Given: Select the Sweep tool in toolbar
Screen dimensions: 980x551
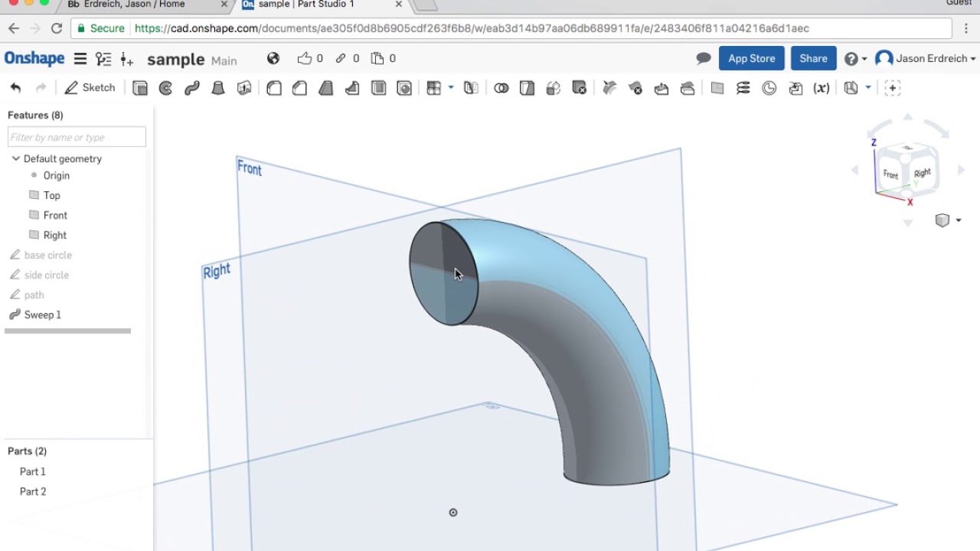Looking at the screenshot, I should [192, 88].
